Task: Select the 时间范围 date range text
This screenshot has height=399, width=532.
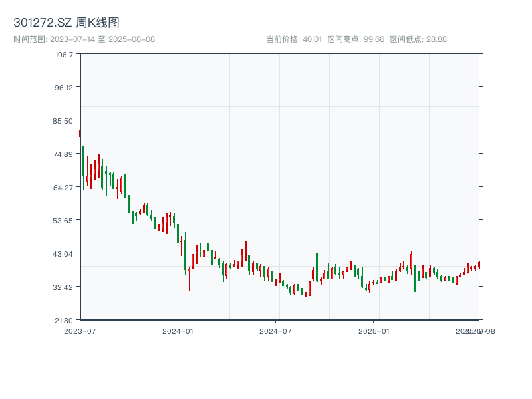Action: tap(84, 39)
